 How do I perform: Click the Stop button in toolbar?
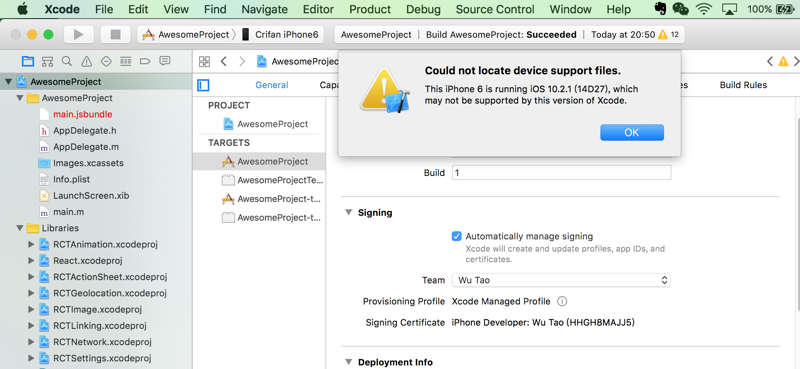(x=115, y=35)
